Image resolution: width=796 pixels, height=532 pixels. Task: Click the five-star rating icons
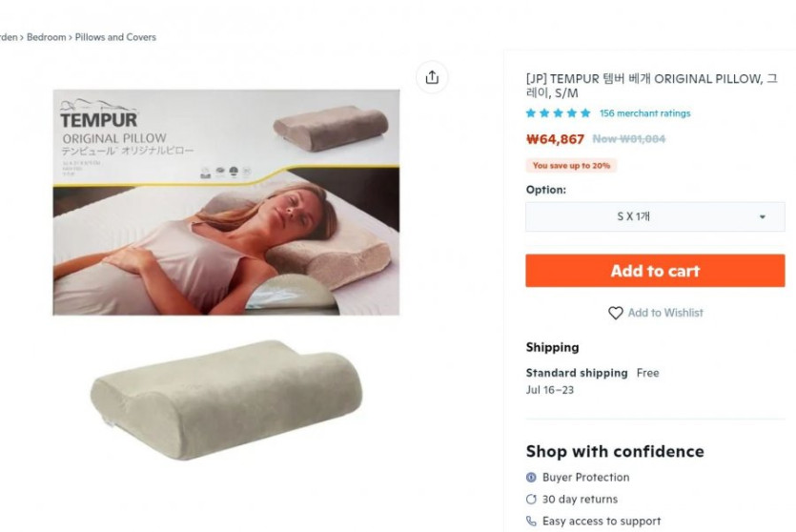(x=559, y=113)
